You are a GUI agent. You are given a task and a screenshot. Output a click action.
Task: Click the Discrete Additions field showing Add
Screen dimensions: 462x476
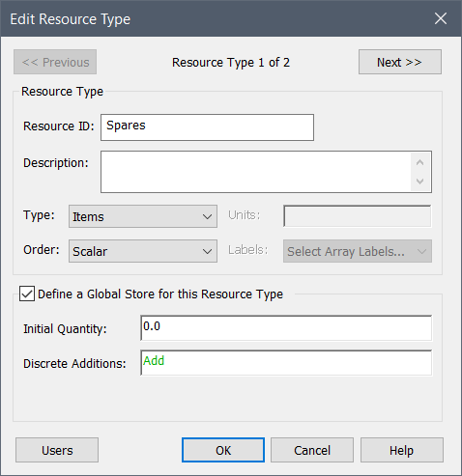[x=286, y=363]
